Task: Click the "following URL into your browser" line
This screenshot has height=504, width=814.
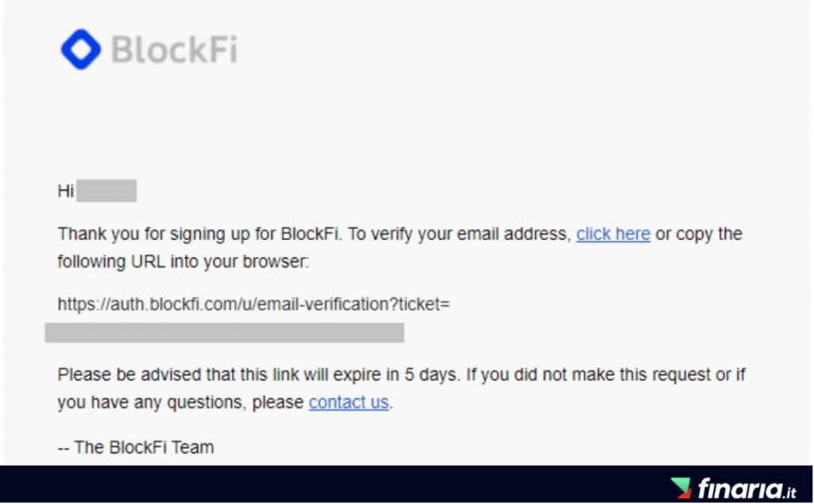Action: tap(184, 262)
